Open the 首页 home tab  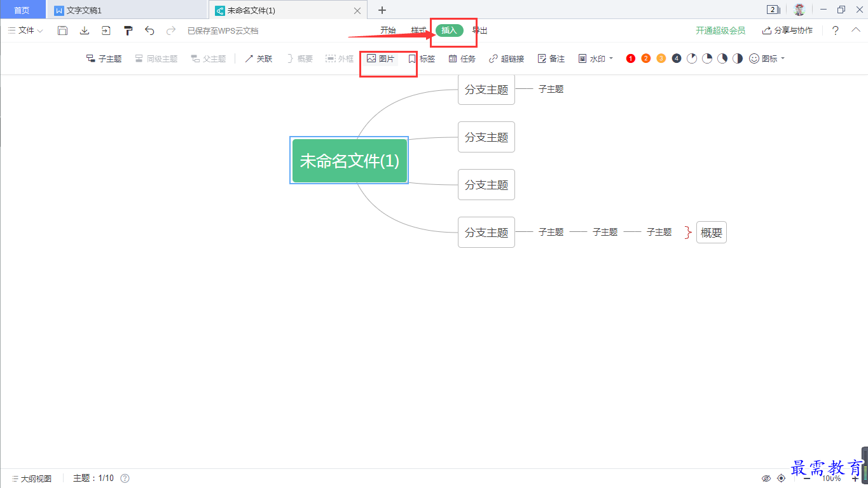pyautogui.click(x=22, y=10)
